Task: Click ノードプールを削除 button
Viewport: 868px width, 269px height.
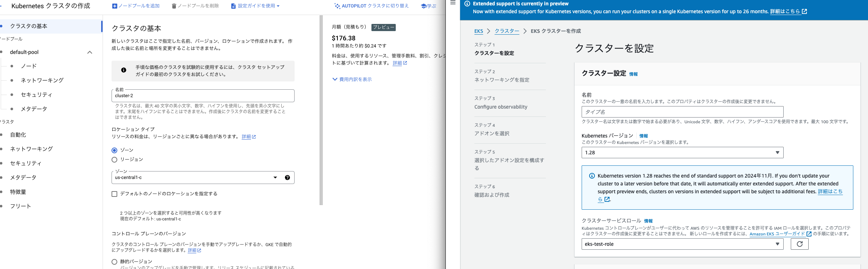Action: coord(195,6)
